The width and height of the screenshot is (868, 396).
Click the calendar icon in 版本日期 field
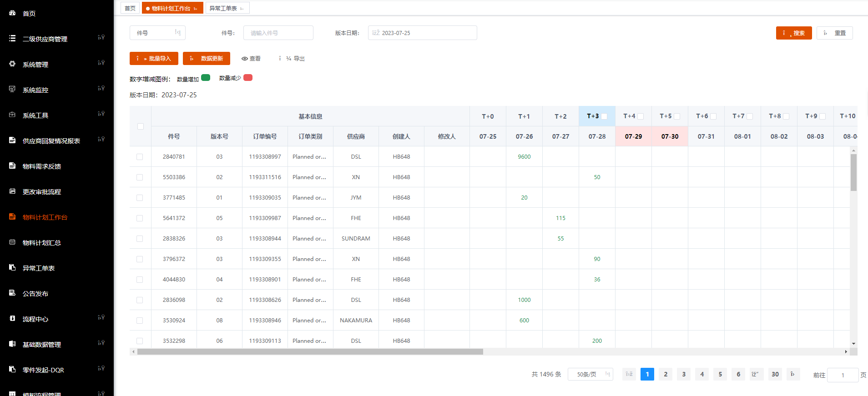(x=376, y=33)
